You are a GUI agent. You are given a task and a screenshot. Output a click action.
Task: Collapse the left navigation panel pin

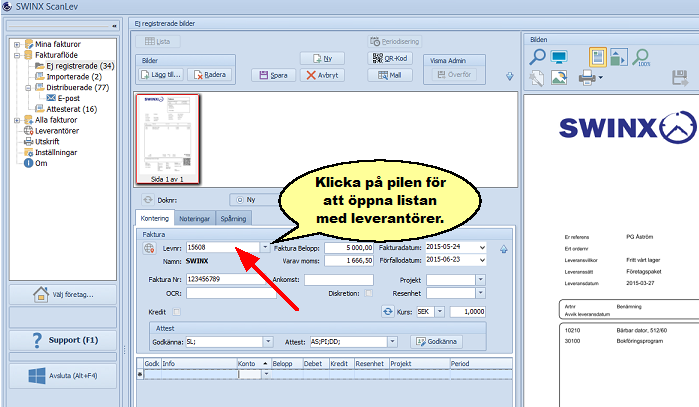pos(114,26)
